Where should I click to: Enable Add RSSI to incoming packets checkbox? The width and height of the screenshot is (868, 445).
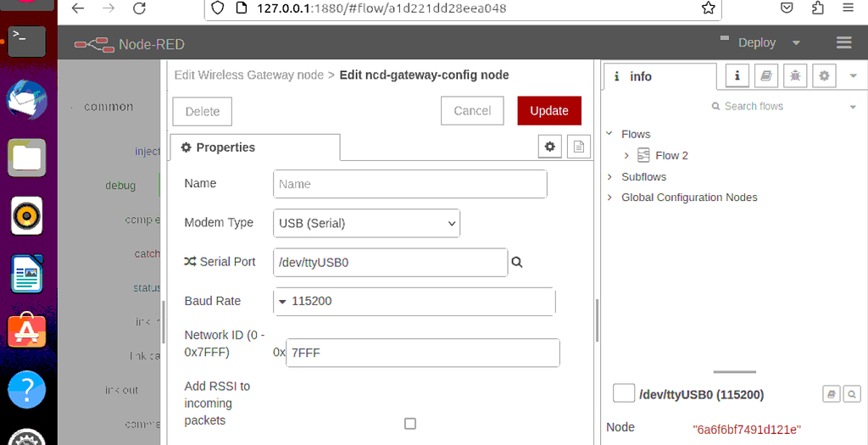(409, 424)
